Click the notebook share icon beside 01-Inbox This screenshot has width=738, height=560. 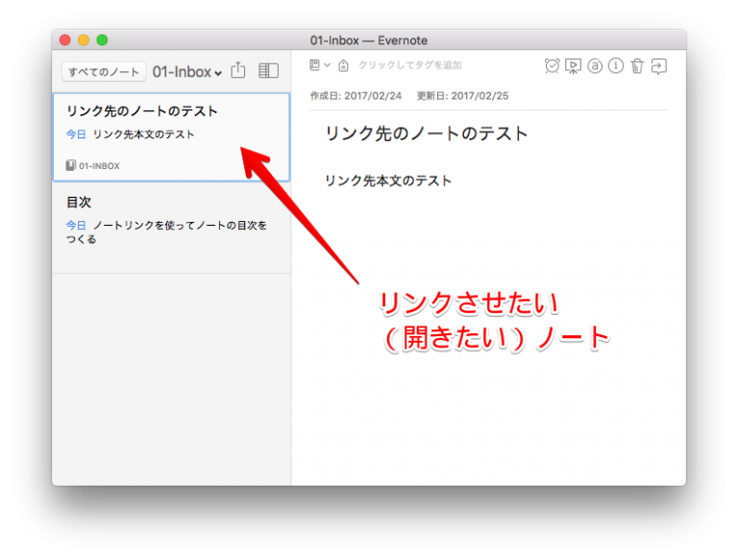239,71
